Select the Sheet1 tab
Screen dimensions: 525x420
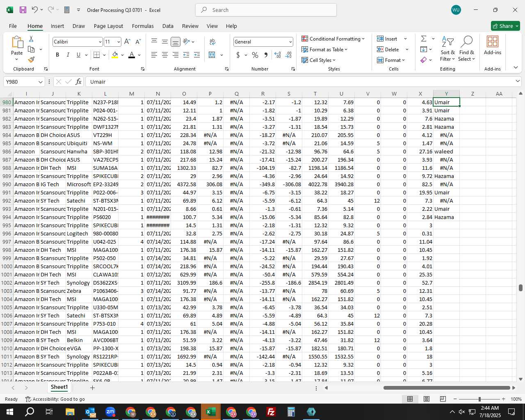[59, 387]
